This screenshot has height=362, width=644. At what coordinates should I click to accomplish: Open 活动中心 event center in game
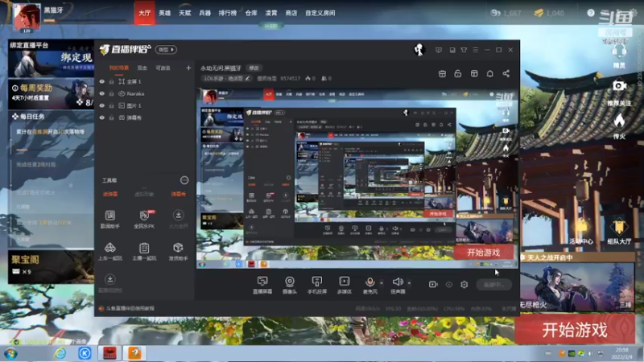pos(580,232)
